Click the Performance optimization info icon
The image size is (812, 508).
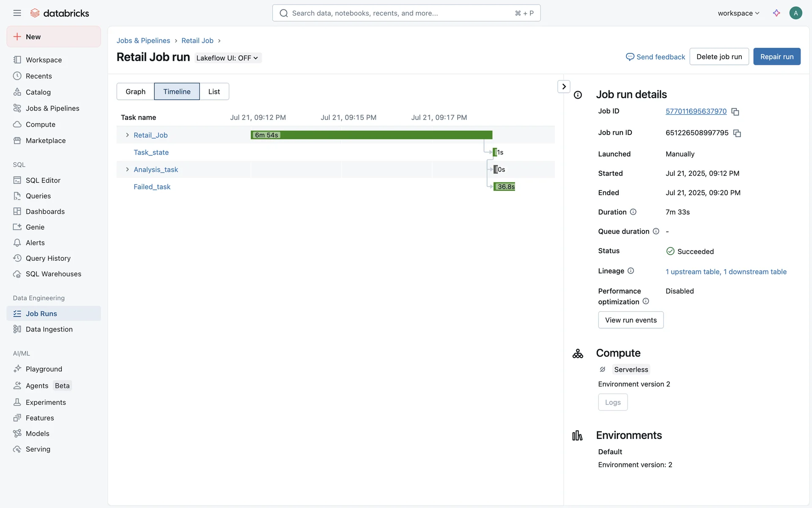(646, 301)
